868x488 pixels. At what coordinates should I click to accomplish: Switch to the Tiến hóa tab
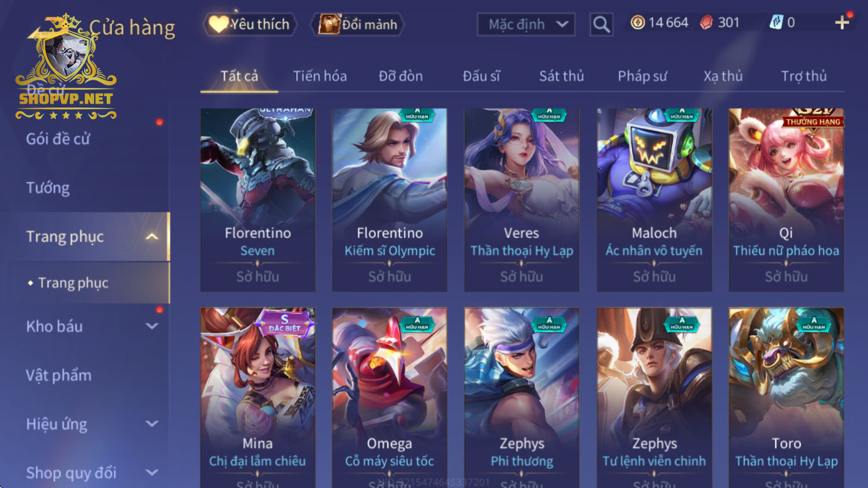click(x=319, y=76)
